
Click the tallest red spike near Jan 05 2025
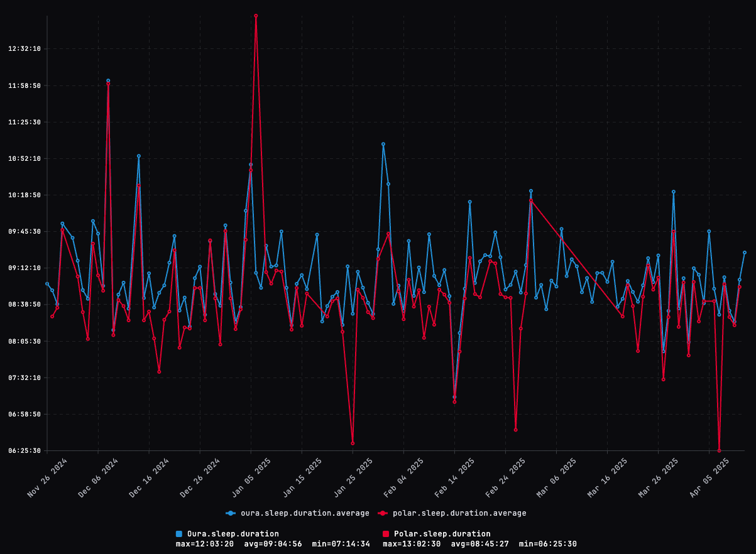click(x=256, y=16)
